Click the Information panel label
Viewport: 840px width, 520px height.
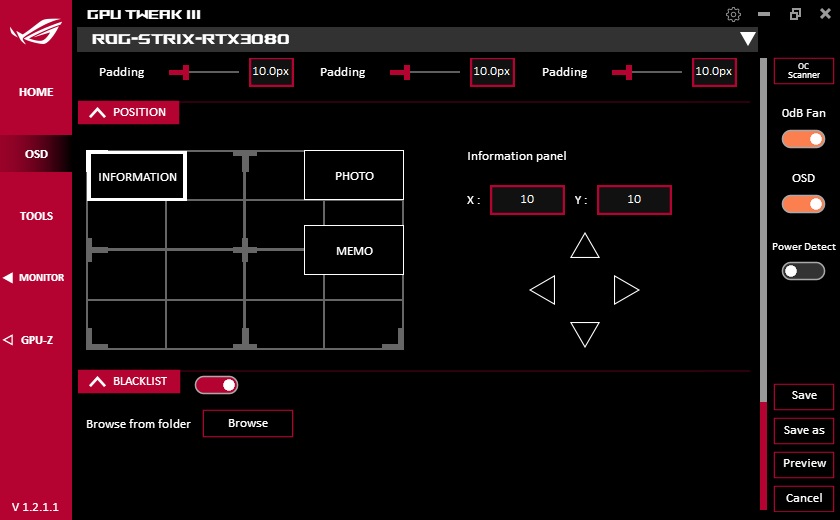point(516,156)
